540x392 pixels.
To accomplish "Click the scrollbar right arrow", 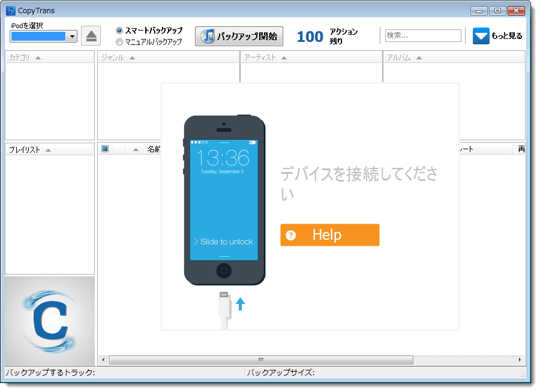I will click(520, 360).
